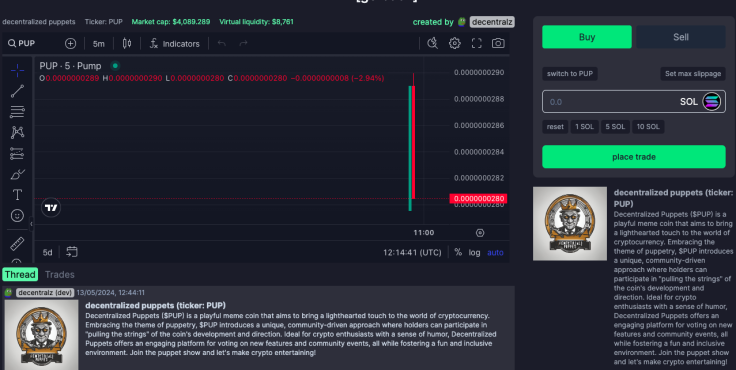Switch to the Thread tab
Screen dimensions: 736x370
(20, 275)
